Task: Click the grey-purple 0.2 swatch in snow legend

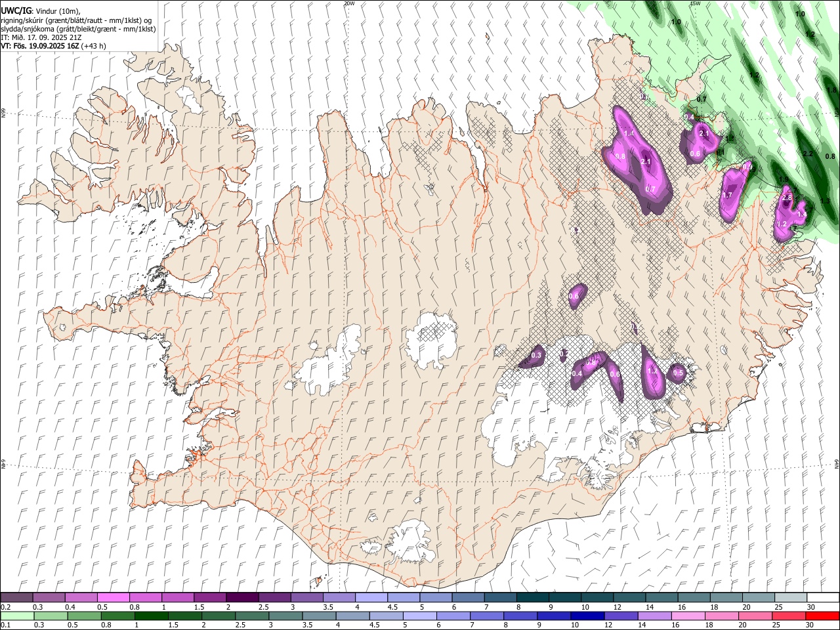Action: point(16,597)
